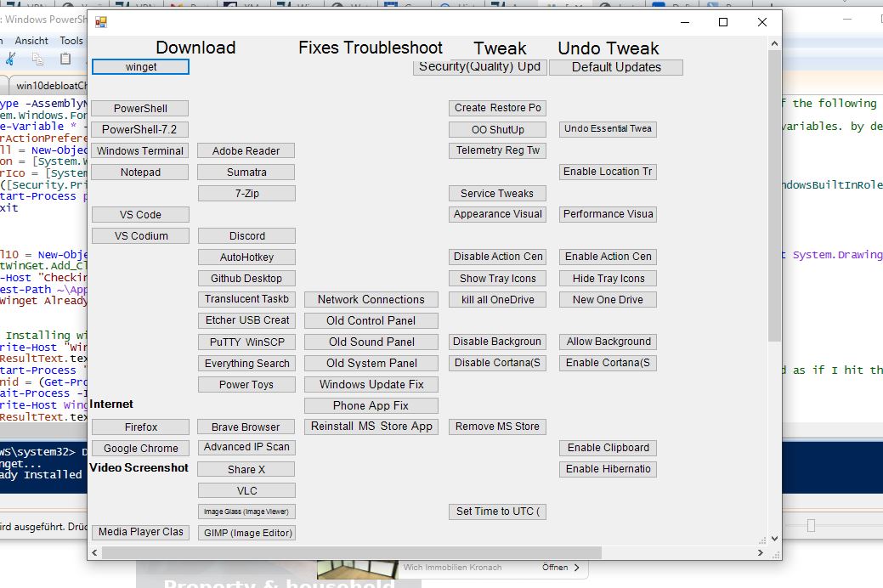The image size is (883, 588).
Task: Click the PowerShell-7.2 button
Action: click(140, 129)
